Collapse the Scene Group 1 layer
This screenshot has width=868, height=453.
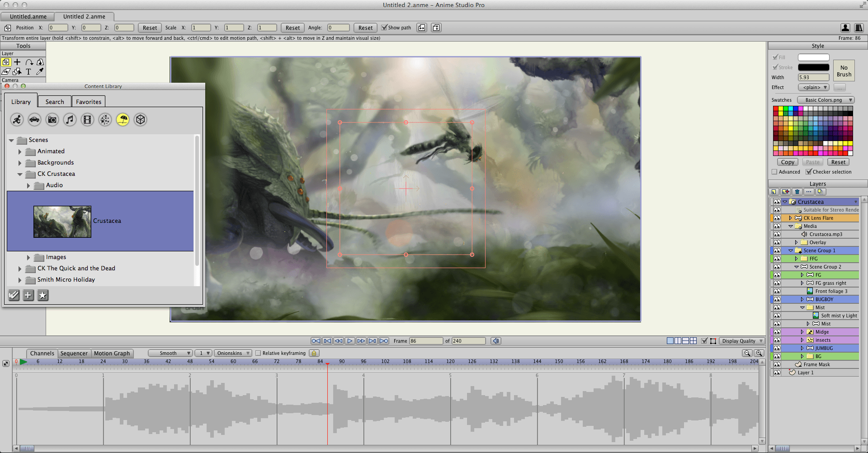pos(790,250)
